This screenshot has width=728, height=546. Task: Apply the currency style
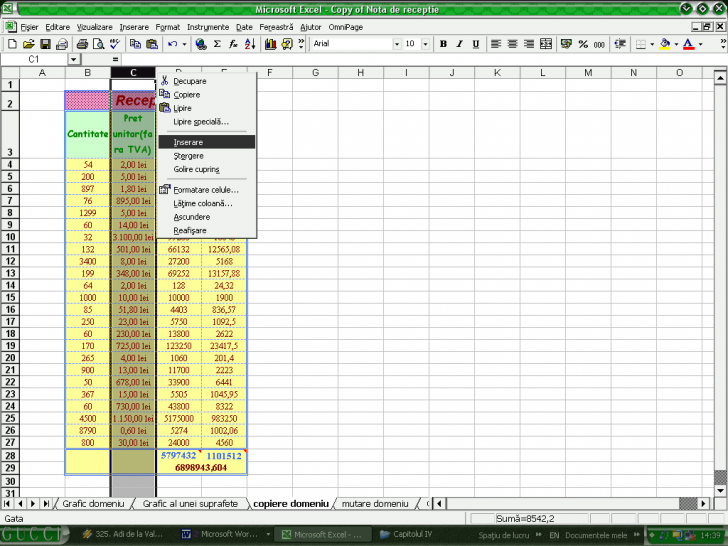(x=566, y=44)
